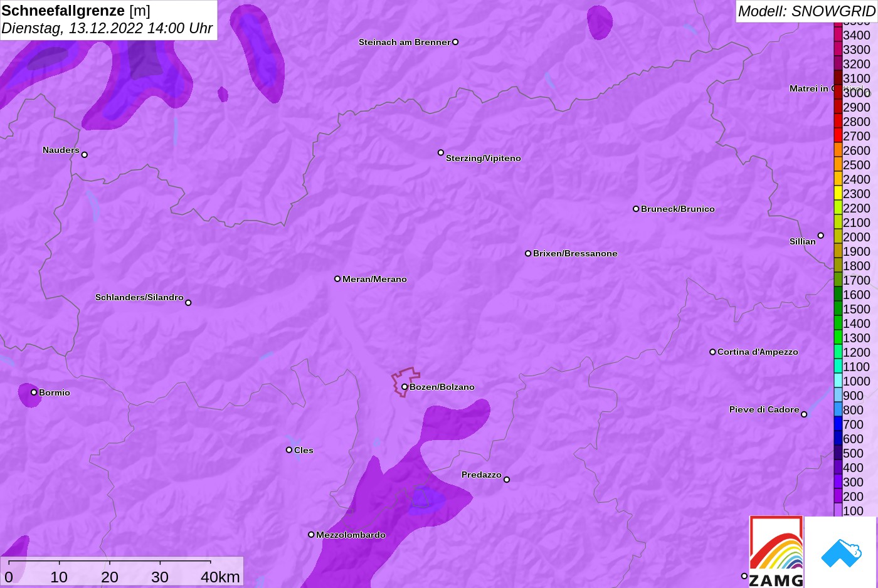
Task: Click the 2600 legend value
Action: (857, 150)
